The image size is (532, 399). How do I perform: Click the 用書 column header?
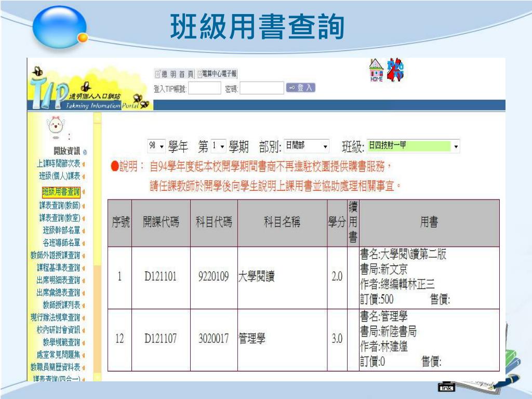(x=429, y=223)
